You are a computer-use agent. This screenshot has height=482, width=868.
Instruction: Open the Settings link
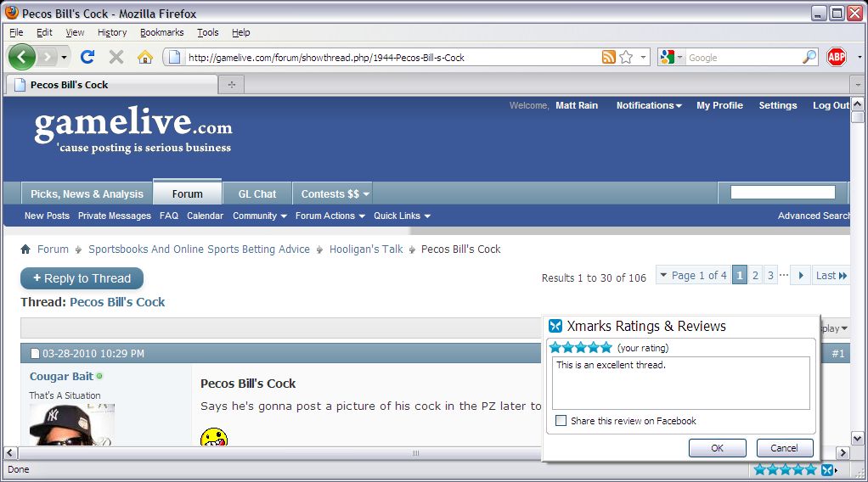pos(778,105)
